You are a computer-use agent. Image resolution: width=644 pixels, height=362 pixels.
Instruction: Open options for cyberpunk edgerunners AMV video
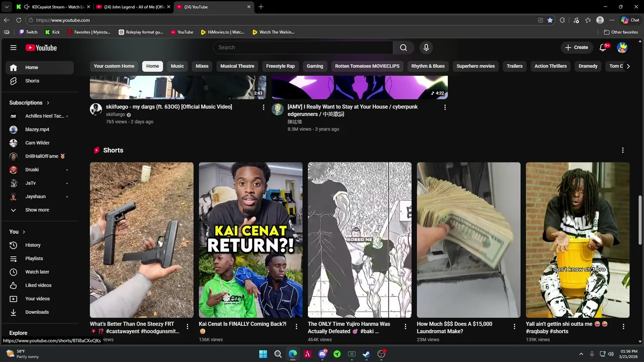pos(445,107)
